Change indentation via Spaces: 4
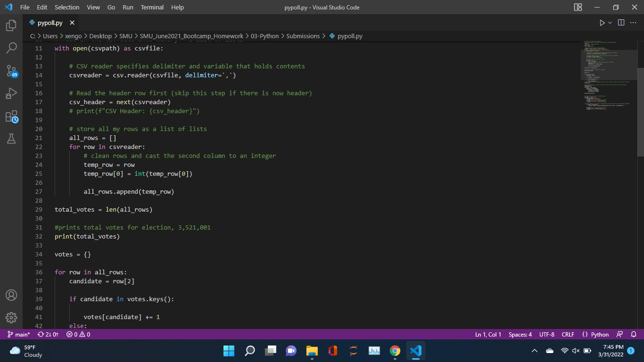Screen dimensions: 644x362 tap(520, 334)
